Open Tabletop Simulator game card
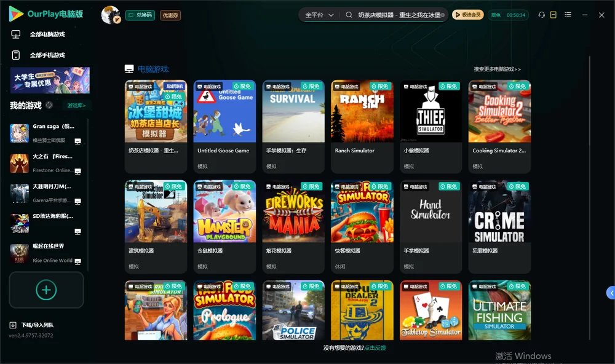615x364 pixels. 430,310
